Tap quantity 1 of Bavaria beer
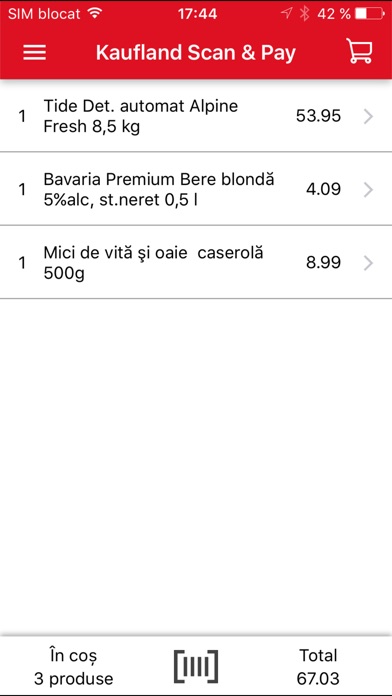The image size is (392, 696). pyautogui.click(x=22, y=190)
